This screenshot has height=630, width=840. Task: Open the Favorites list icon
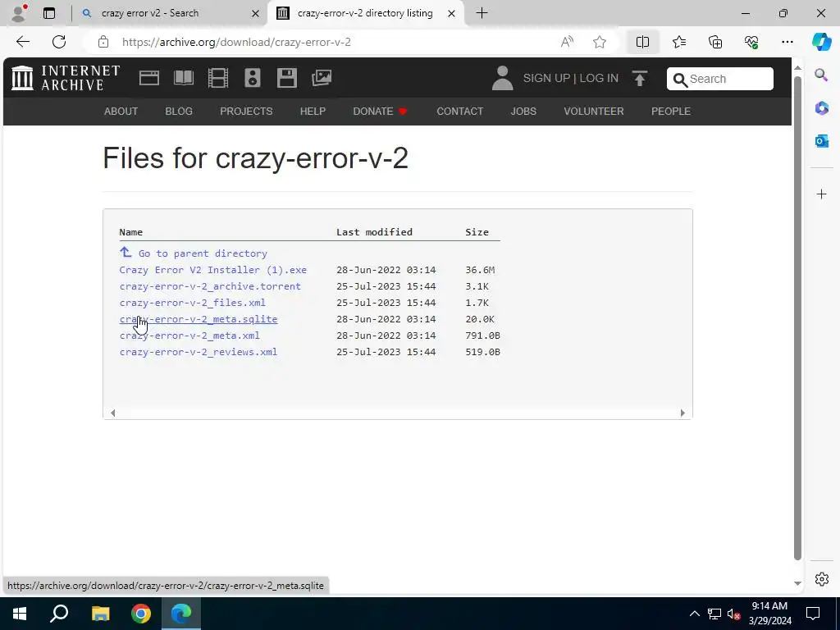pyautogui.click(x=678, y=42)
